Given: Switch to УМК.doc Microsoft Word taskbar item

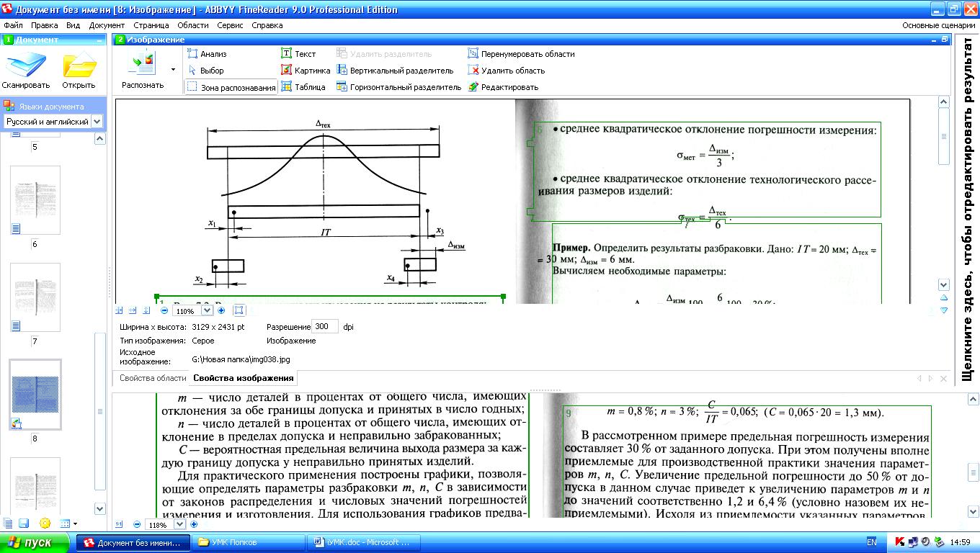Looking at the screenshot, I should coord(363,542).
